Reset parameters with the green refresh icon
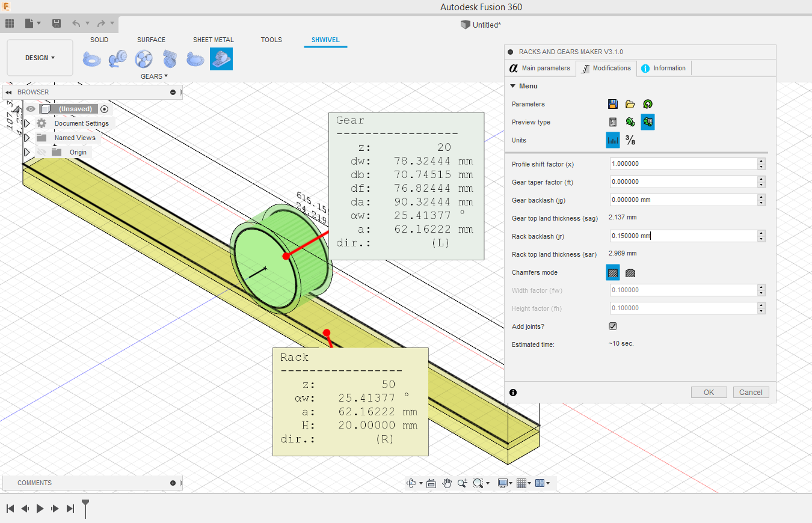Image resolution: width=812 pixels, height=523 pixels. (647, 104)
